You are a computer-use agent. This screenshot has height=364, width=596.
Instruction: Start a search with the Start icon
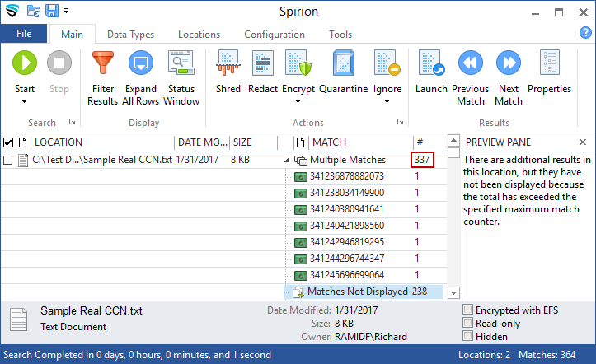point(25,63)
